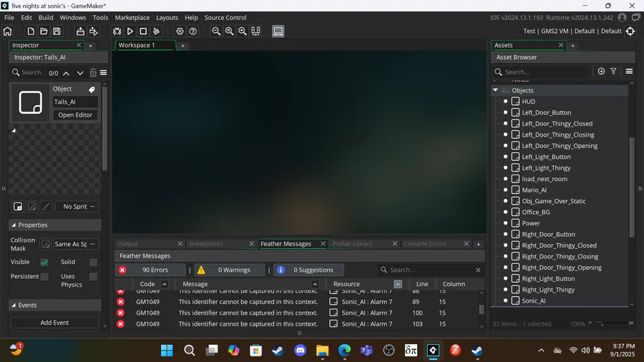Filter assets in Asset Browser
Viewport: 644px width, 362px height.
[x=613, y=72]
